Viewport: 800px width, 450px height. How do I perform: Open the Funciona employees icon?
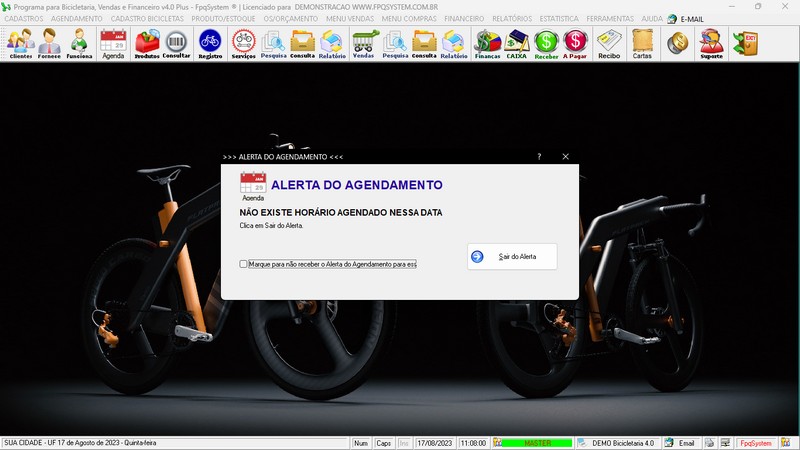click(x=79, y=44)
